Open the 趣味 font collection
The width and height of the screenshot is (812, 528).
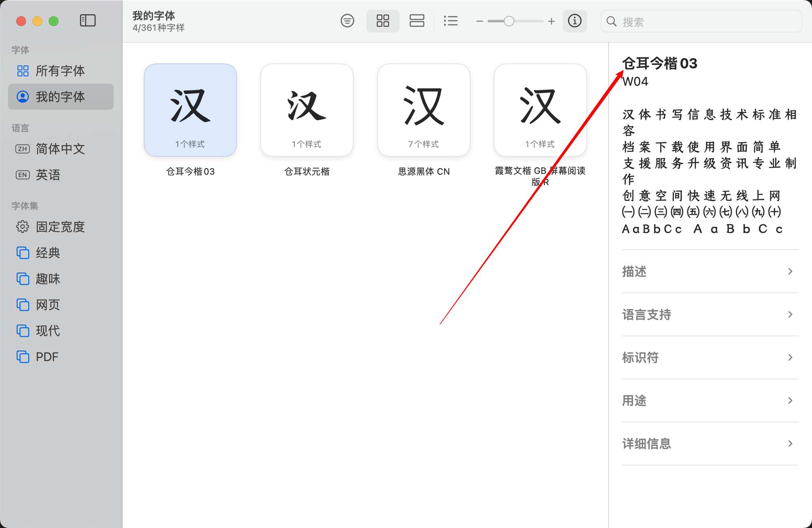click(61, 279)
